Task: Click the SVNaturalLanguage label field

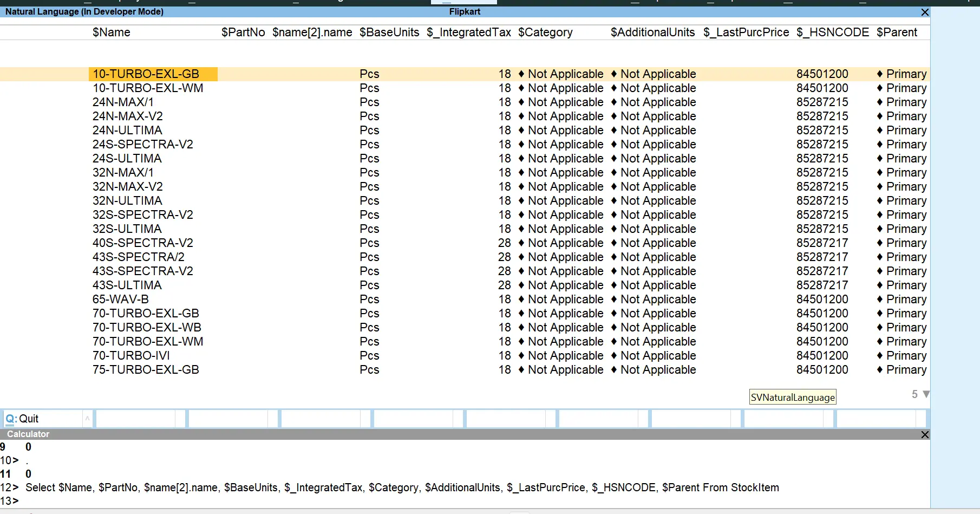Action: click(792, 396)
